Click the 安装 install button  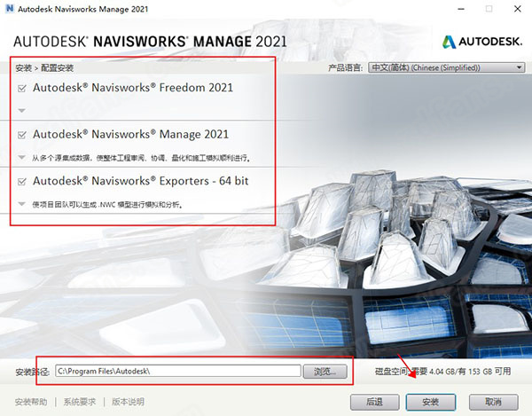(431, 402)
